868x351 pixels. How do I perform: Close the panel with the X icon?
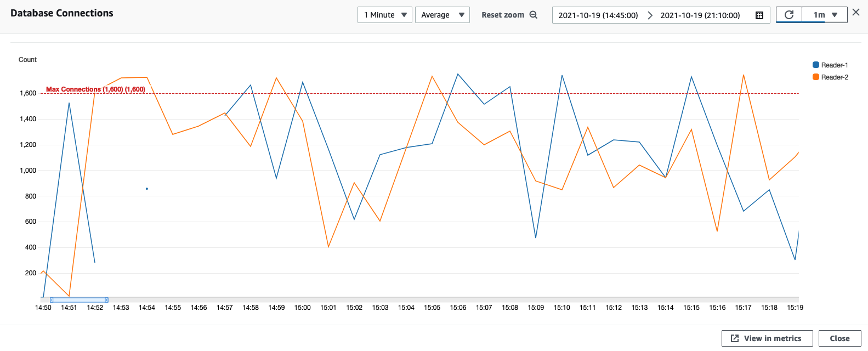click(x=856, y=12)
